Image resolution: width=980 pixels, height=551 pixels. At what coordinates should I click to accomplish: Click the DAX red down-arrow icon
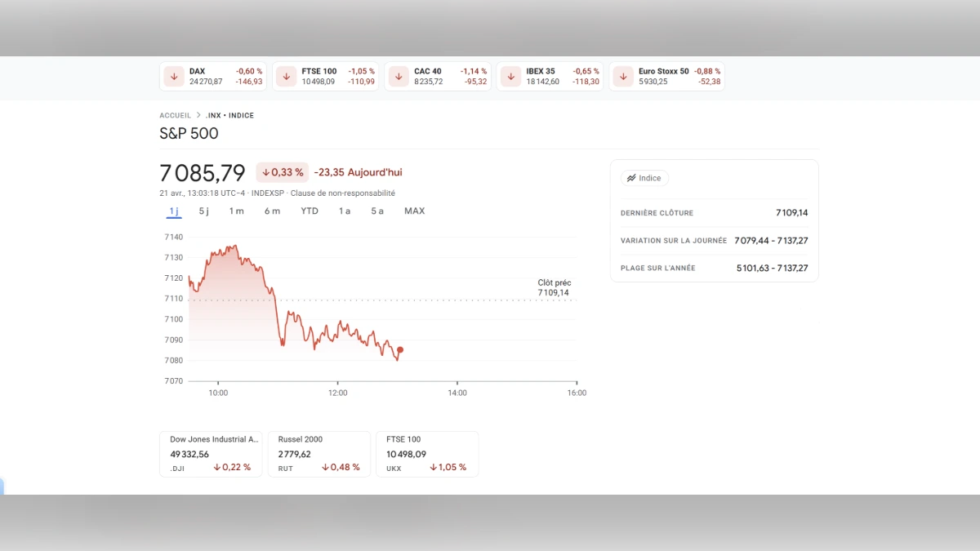tap(174, 76)
